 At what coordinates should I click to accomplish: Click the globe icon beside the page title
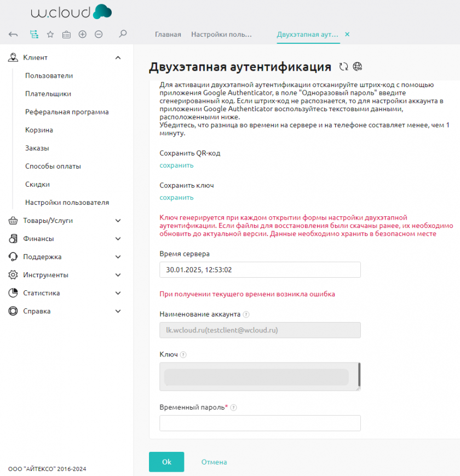pyautogui.click(x=358, y=67)
